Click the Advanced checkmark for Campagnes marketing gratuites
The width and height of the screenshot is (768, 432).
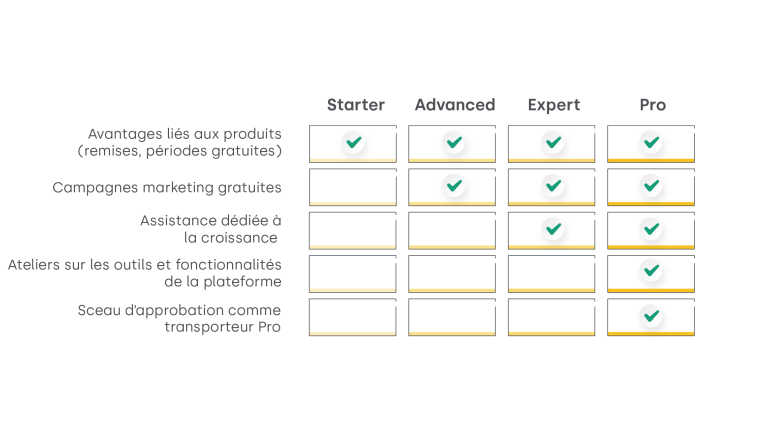454,186
